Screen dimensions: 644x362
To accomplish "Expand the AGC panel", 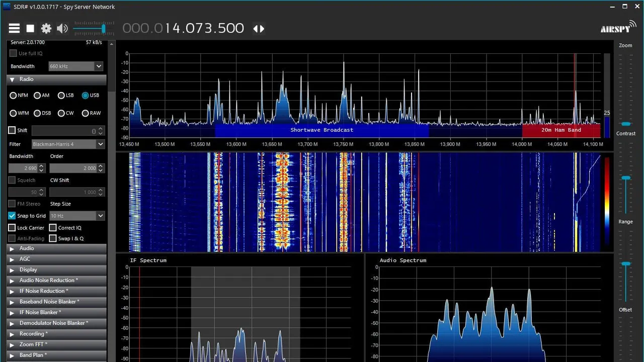I will (56, 259).
